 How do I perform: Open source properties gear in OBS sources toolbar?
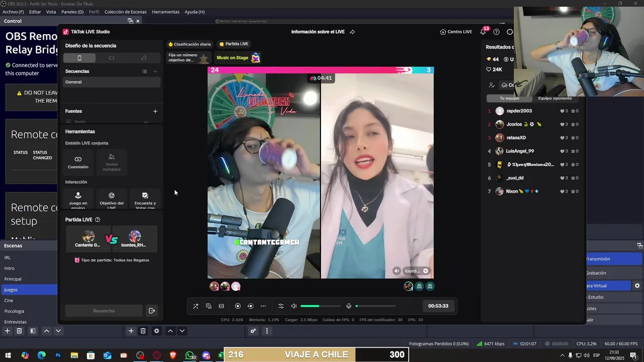(x=156, y=331)
